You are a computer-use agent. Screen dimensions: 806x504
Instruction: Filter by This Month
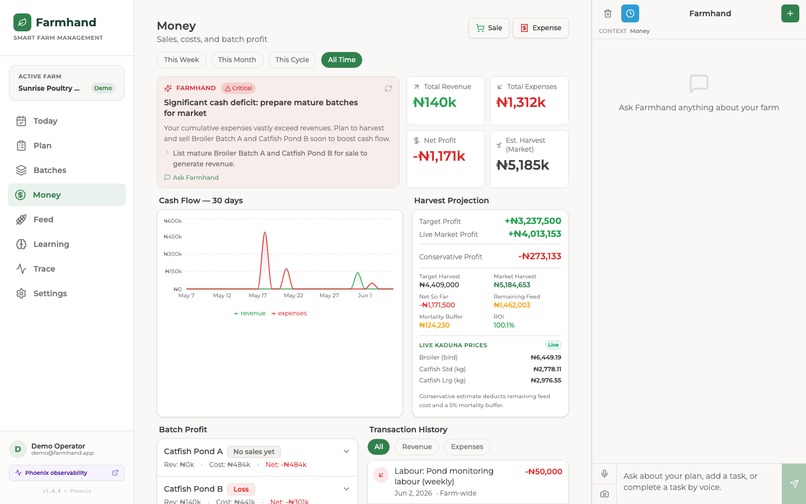[x=237, y=60]
